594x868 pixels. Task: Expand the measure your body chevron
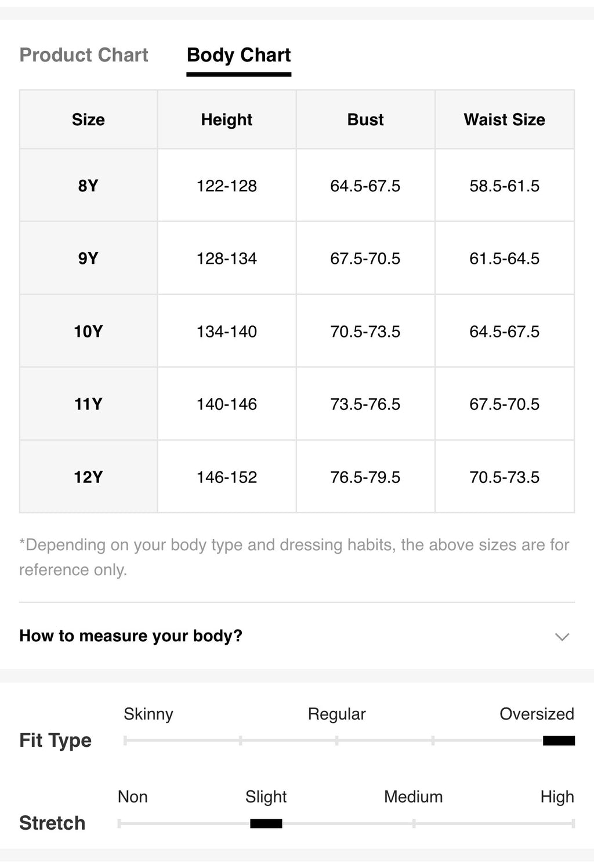tap(562, 637)
